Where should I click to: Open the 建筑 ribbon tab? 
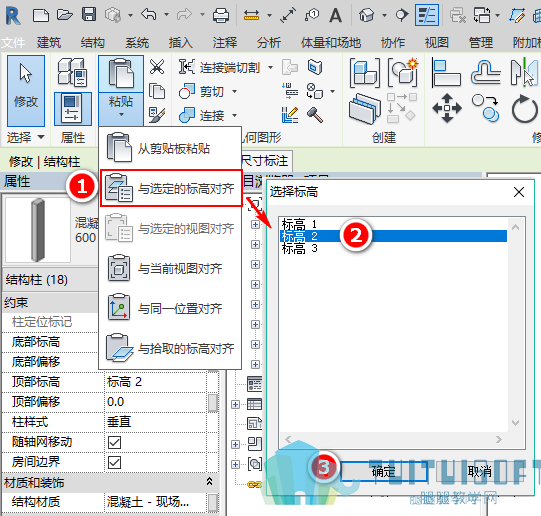(49, 42)
